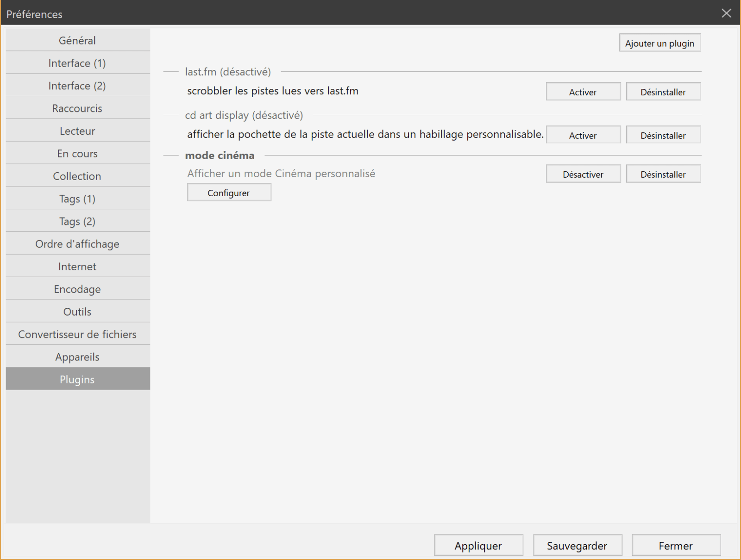Close preferences with Fermer button
Viewport: 741px width, 560px height.
[x=676, y=545]
